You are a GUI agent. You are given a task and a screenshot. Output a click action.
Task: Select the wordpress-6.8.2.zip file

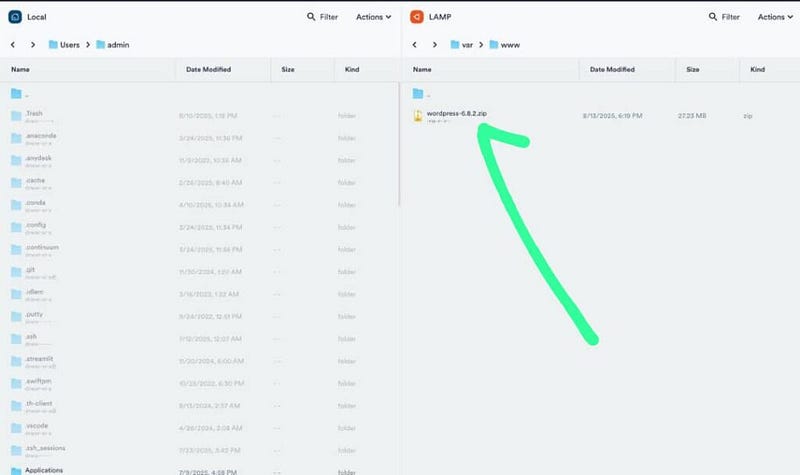click(601, 116)
